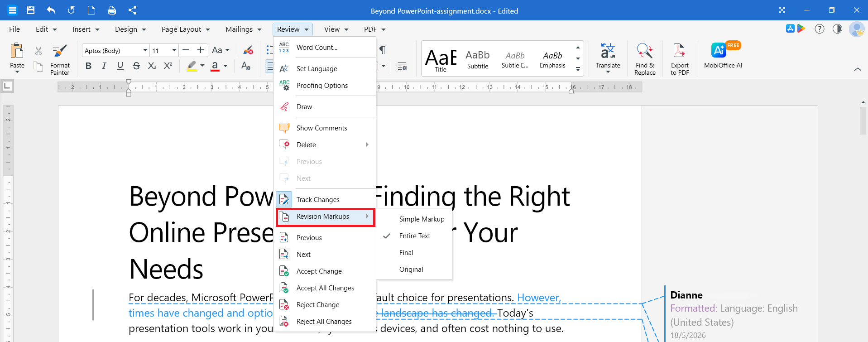Export the document to PDF
868x342 pixels.
[680, 59]
